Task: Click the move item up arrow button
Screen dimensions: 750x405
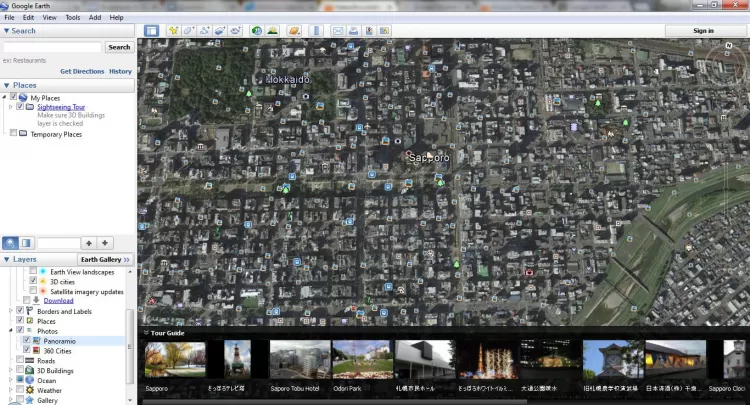Action: pyautogui.click(x=88, y=243)
